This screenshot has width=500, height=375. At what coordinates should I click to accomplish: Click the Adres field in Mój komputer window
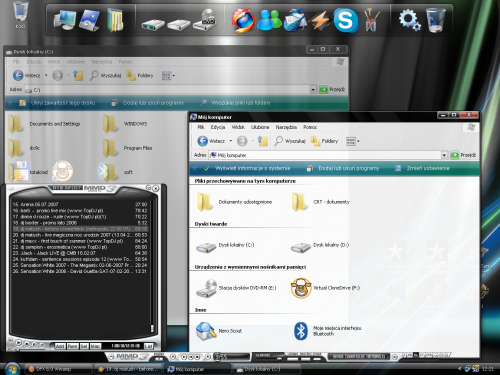325,155
